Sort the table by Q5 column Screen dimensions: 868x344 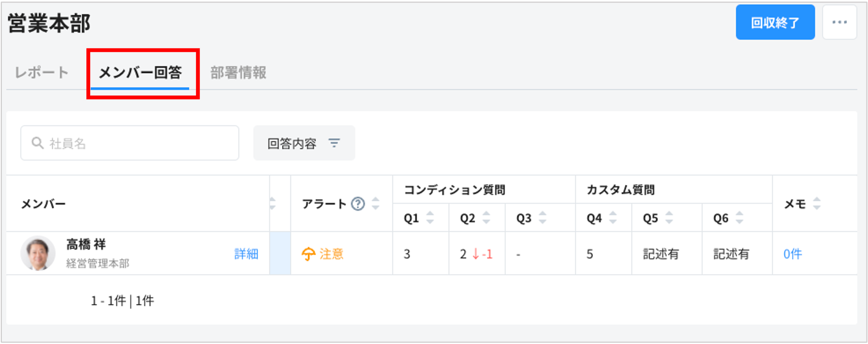pos(669,218)
